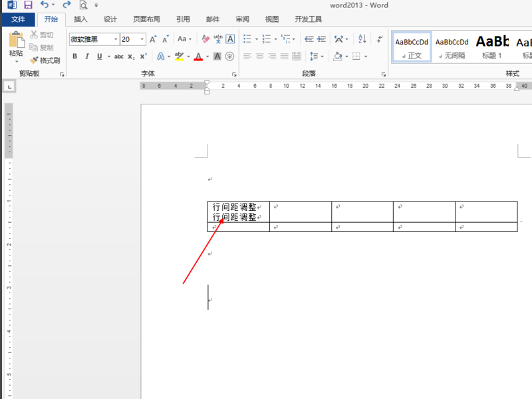Image resolution: width=532 pixels, height=399 pixels.
Task: Click the red font color swatch
Action: (x=198, y=57)
